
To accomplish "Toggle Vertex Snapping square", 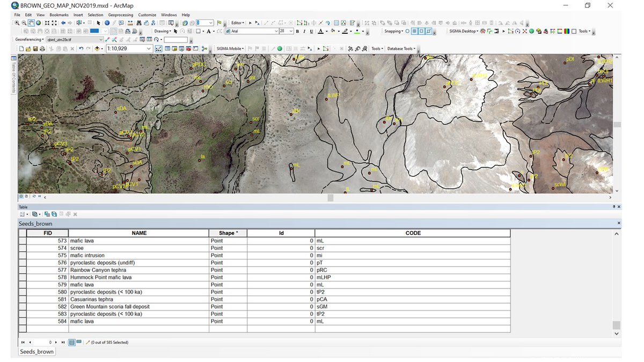I will 421,31.
